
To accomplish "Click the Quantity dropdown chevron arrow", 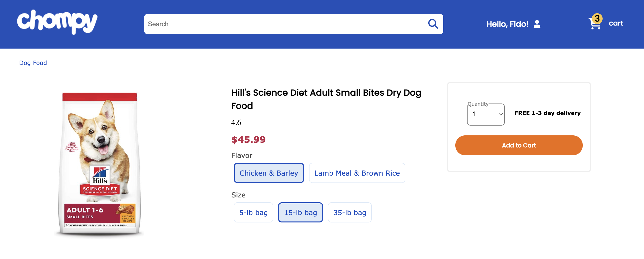I will 500,114.
